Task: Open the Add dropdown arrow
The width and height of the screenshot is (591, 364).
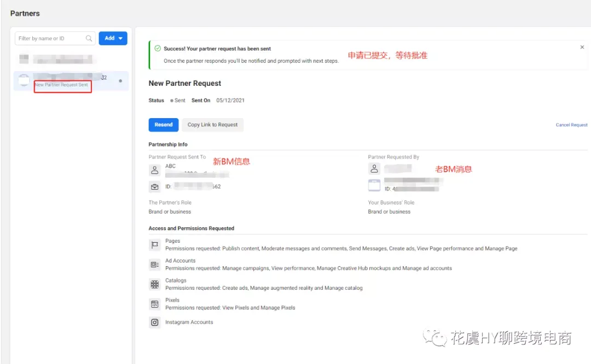Action: click(x=120, y=38)
